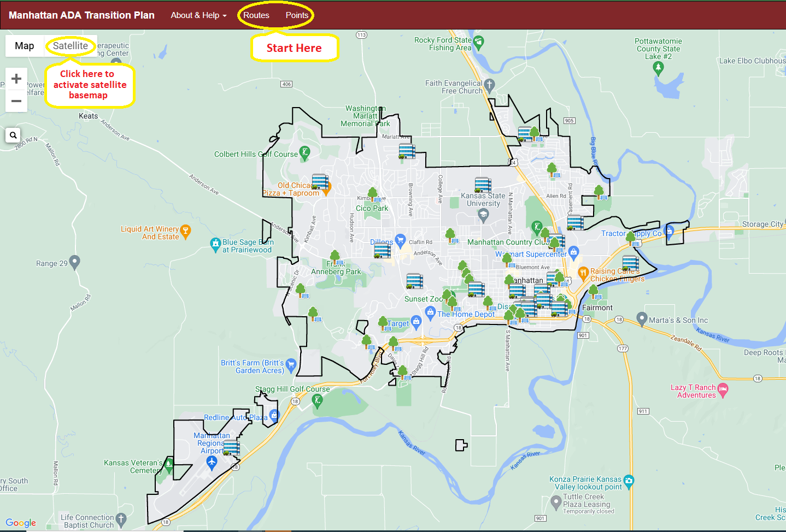
Task: Click Britt's Farm shopping cart pin
Action: point(291,364)
